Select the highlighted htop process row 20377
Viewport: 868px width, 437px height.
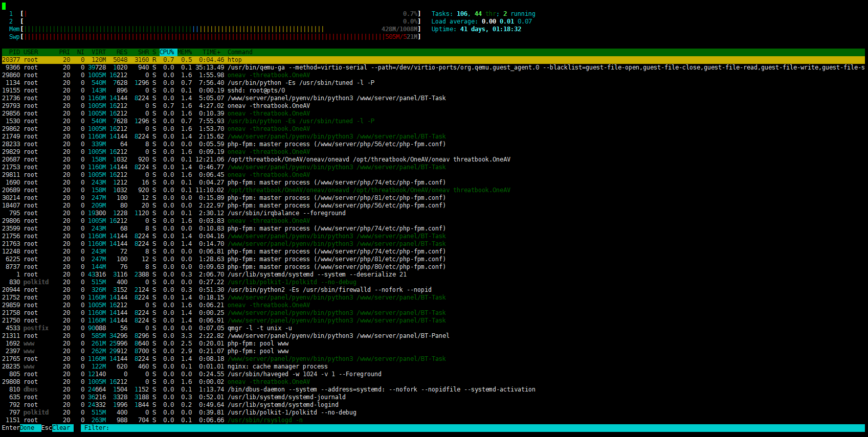[433, 60]
